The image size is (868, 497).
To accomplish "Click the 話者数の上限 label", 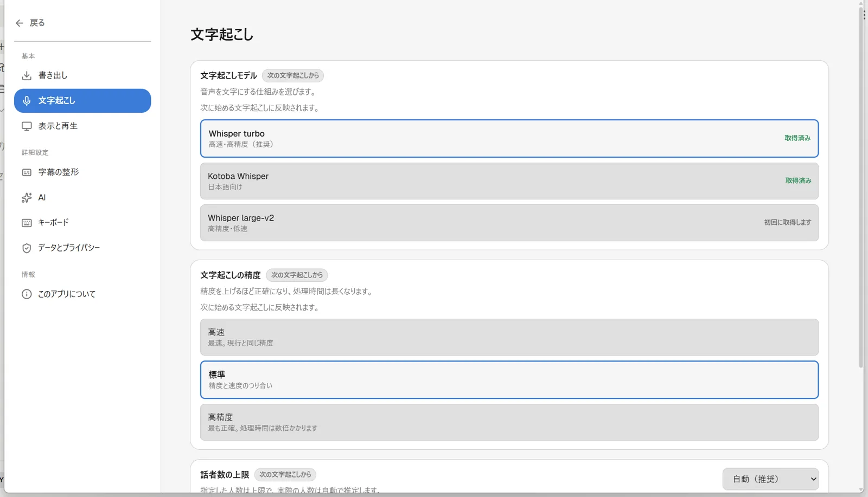I will point(225,475).
